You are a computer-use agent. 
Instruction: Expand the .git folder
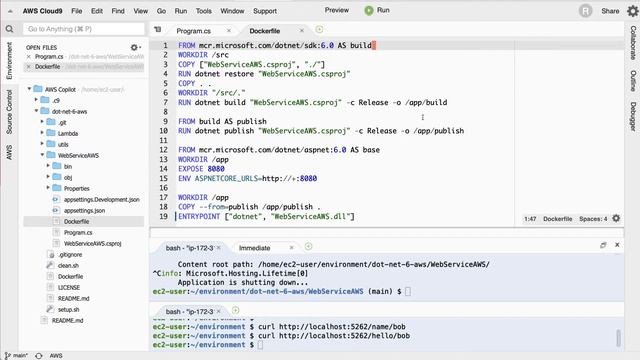[42, 122]
